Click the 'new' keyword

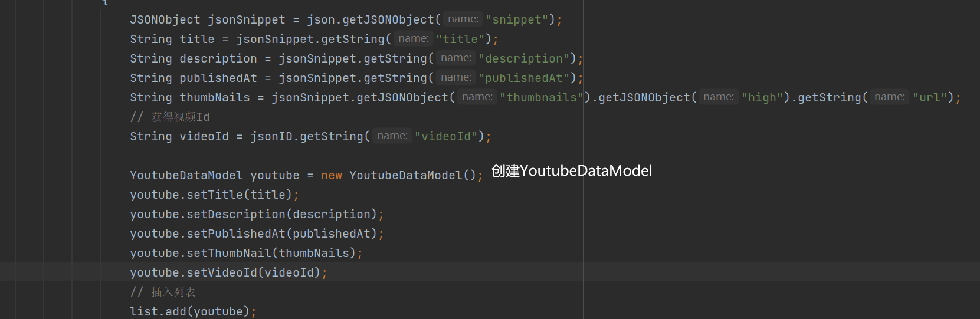(x=332, y=175)
